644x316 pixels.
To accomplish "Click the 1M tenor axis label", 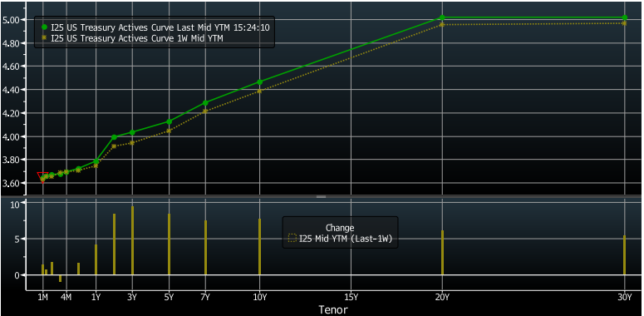I will click(42, 297).
